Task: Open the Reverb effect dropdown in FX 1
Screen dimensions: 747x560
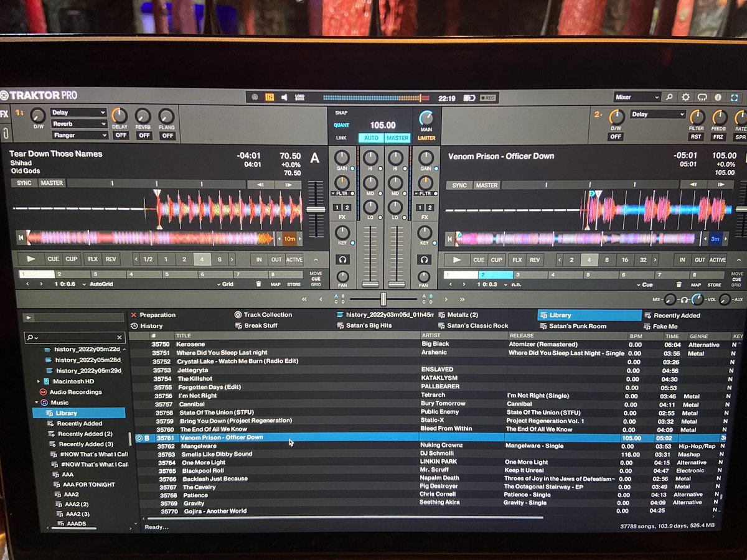Action: 78,124
